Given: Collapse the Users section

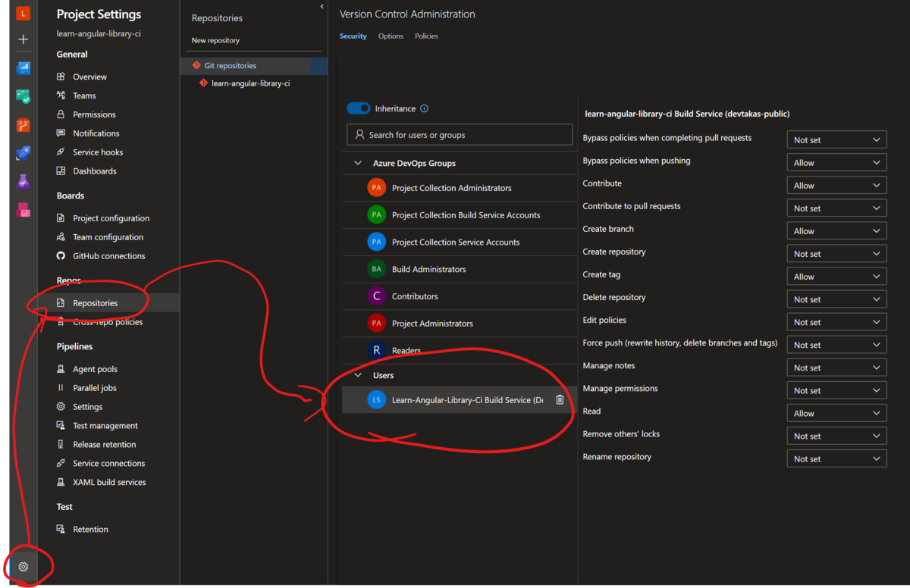Looking at the screenshot, I should coord(358,375).
